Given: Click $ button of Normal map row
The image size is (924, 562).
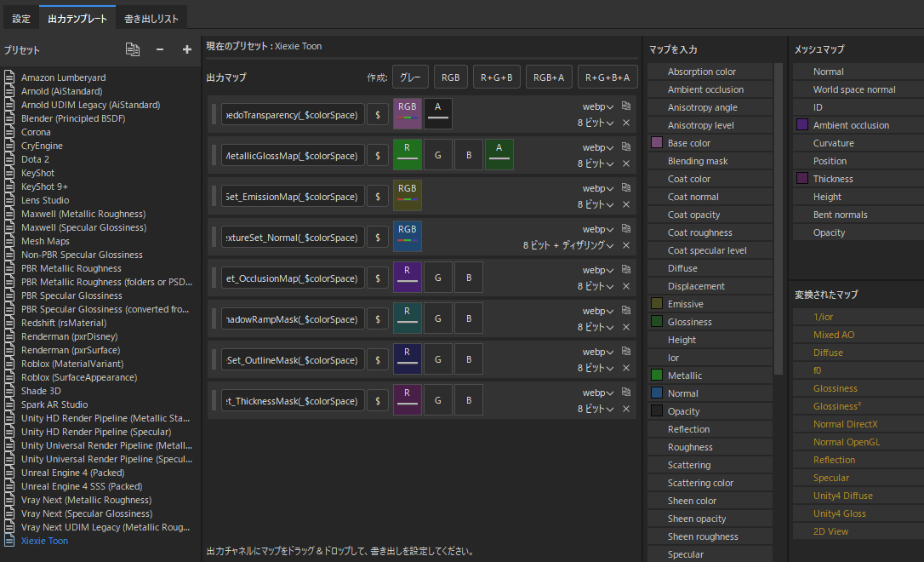Looking at the screenshot, I should tap(378, 238).
